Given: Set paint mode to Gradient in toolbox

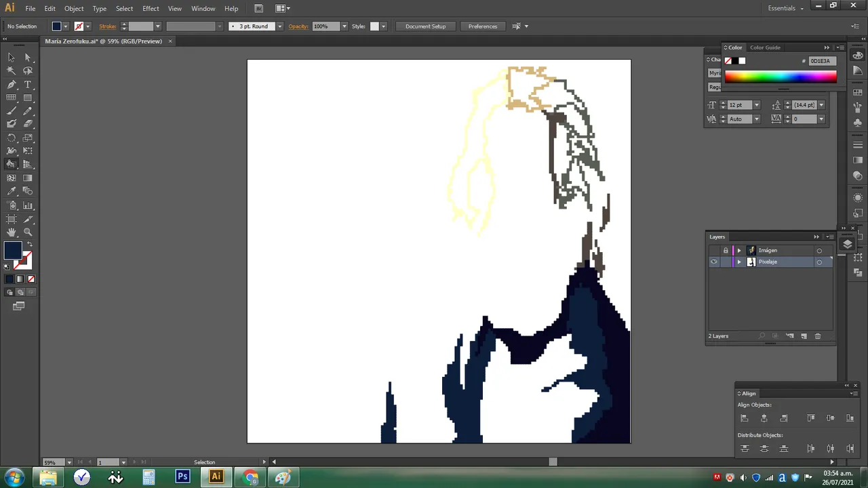Looking at the screenshot, I should pos(20,279).
